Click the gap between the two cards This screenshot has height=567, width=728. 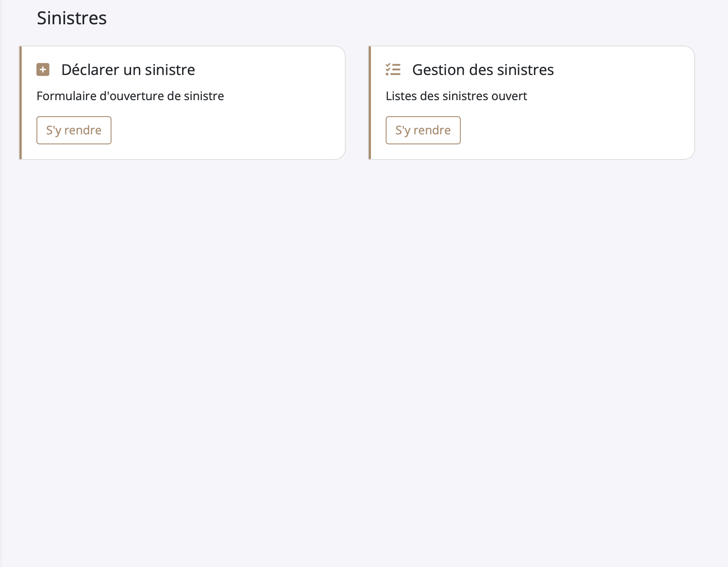pos(357,103)
